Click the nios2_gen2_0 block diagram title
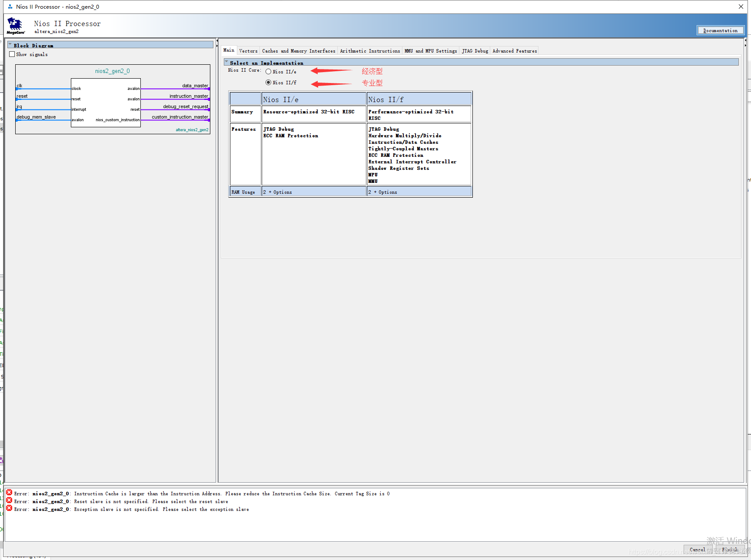The height and width of the screenshot is (560, 751). [x=113, y=71]
